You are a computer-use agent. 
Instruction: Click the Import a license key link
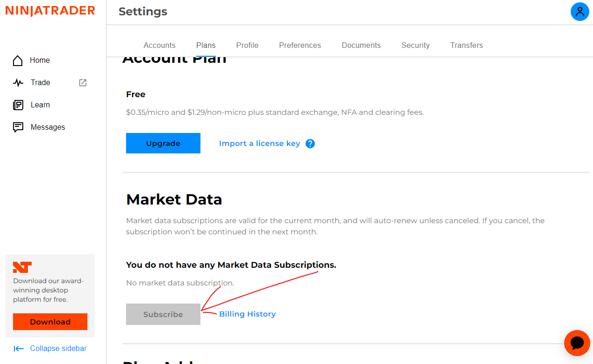point(260,144)
